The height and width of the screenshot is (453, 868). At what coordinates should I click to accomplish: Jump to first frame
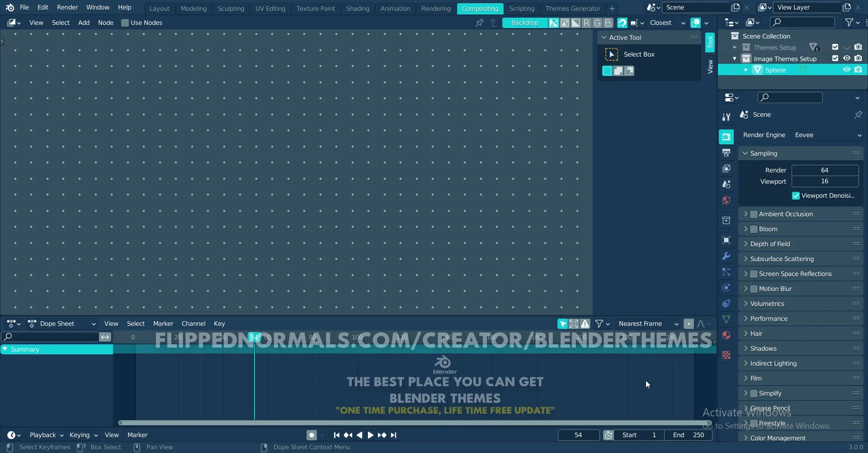[336, 435]
